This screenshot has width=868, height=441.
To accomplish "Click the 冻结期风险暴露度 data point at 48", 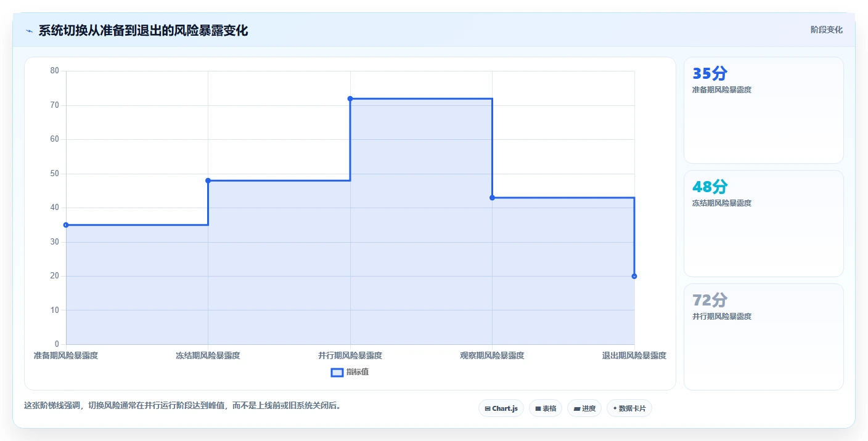I will (x=208, y=180).
